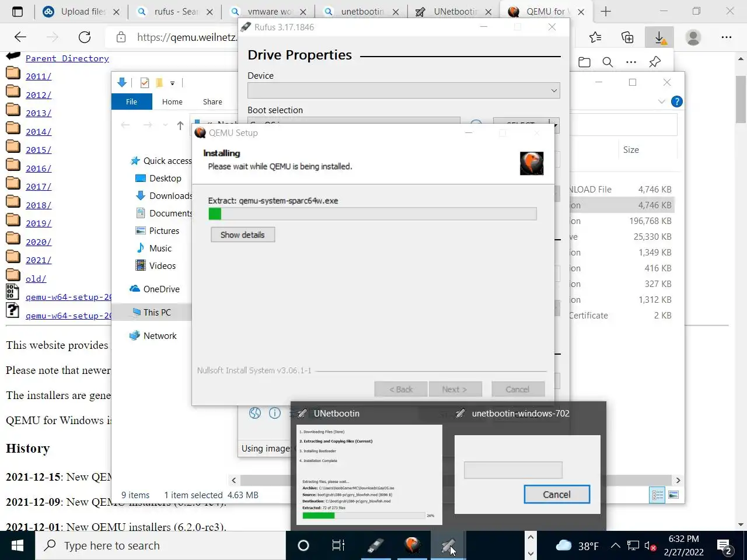Click the 38°F weather widget

(x=578, y=546)
